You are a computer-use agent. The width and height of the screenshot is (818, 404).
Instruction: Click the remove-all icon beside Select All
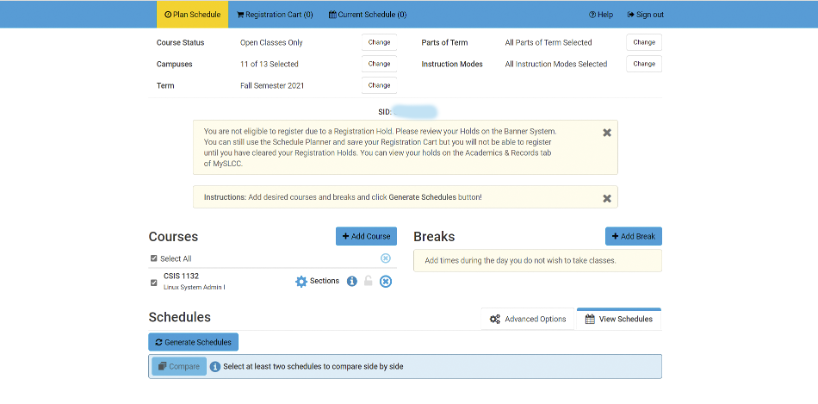click(x=386, y=258)
